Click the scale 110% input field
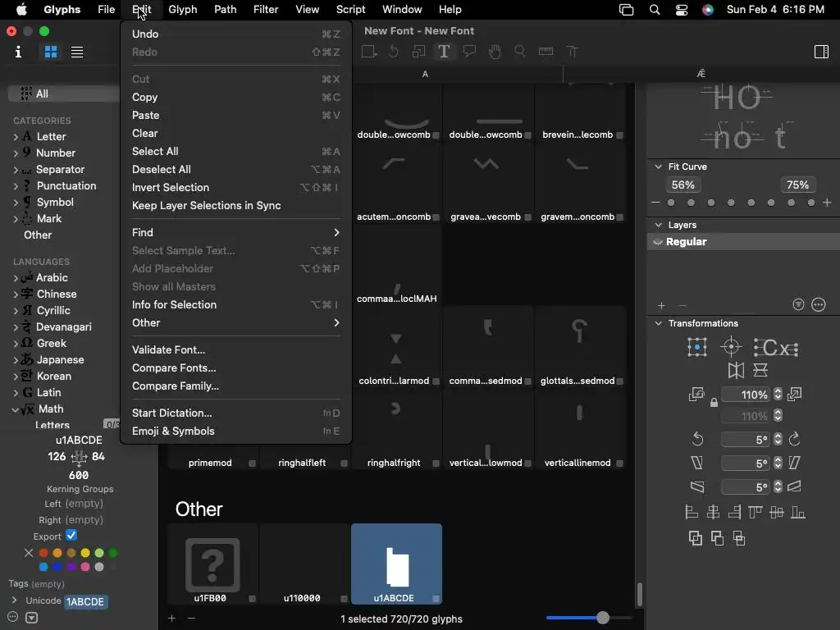 (x=746, y=395)
